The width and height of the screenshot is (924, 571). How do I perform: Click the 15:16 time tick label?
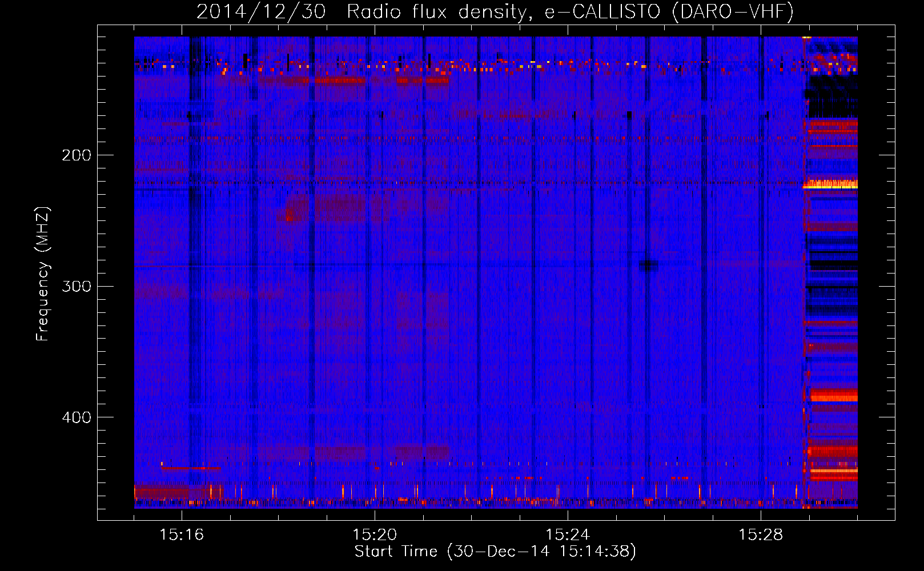(x=182, y=534)
